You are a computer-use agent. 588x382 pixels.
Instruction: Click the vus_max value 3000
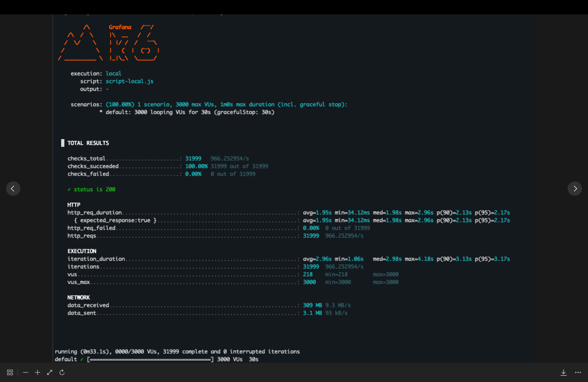click(309, 282)
